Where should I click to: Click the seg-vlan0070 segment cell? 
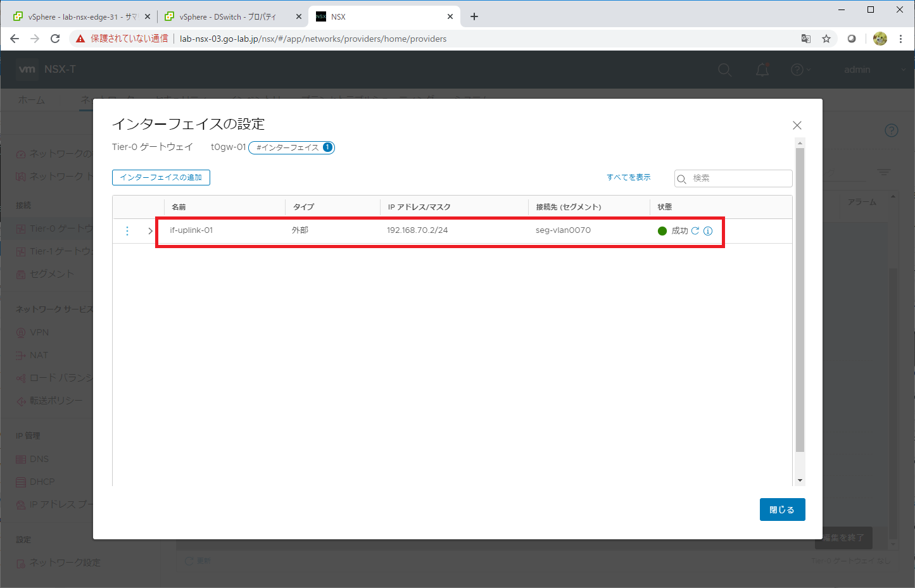click(563, 230)
